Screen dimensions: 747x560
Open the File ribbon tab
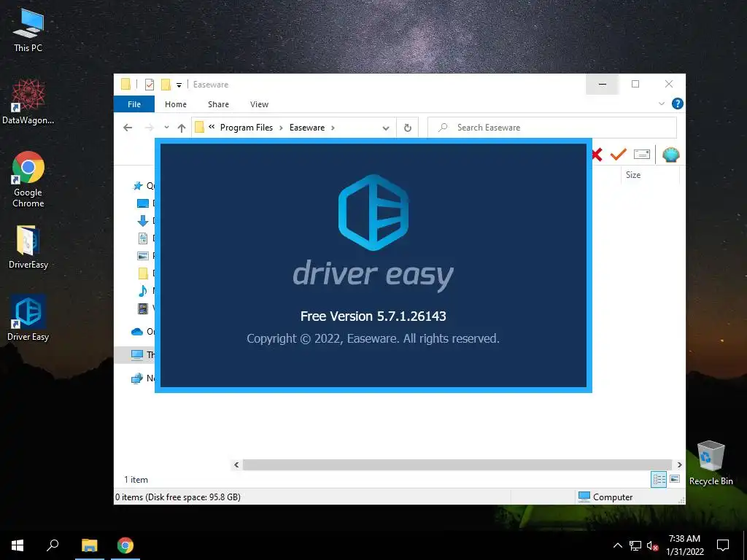tap(134, 104)
